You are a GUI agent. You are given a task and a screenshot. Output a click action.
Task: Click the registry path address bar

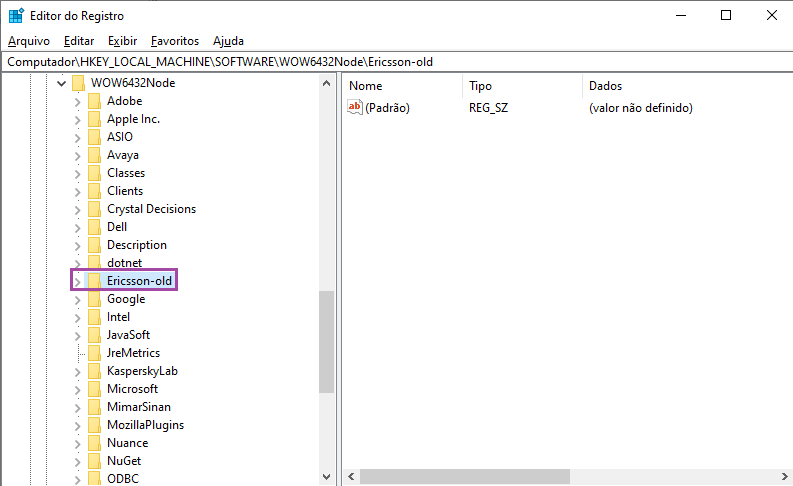pyautogui.click(x=400, y=61)
